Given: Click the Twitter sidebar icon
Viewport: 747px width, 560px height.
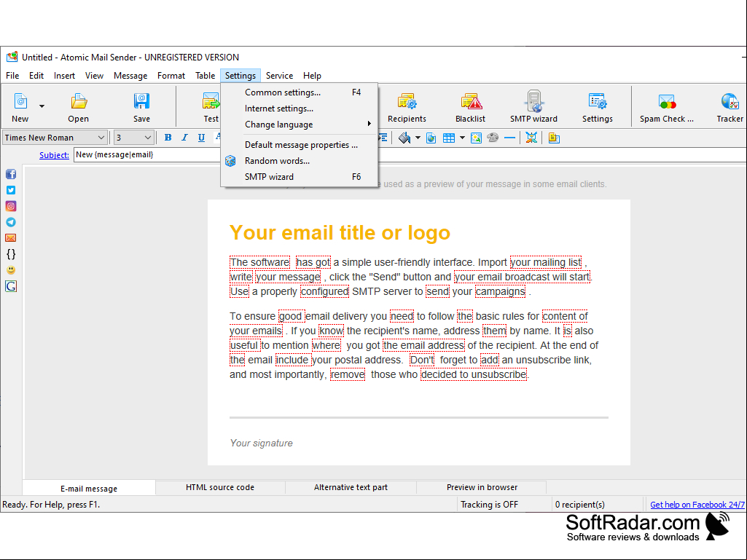Looking at the screenshot, I should pos(11,190).
